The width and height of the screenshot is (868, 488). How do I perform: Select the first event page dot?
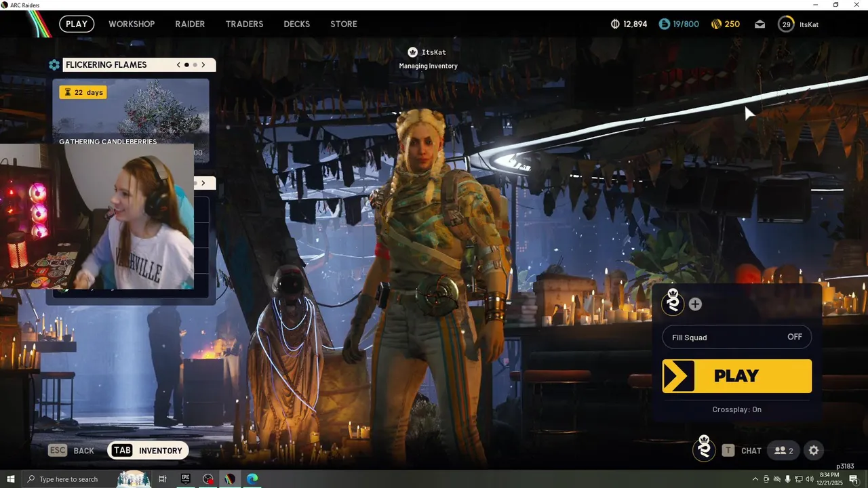(186, 65)
